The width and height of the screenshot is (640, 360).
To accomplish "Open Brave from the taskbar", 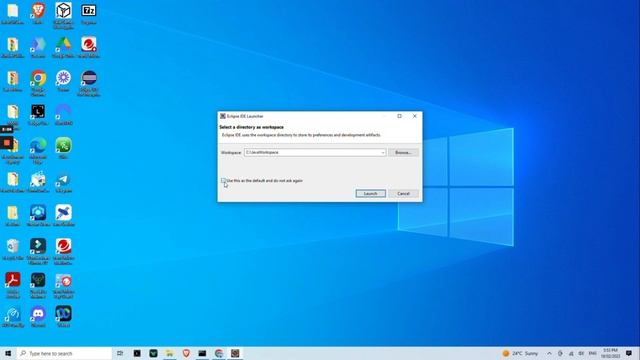I will tap(186, 353).
